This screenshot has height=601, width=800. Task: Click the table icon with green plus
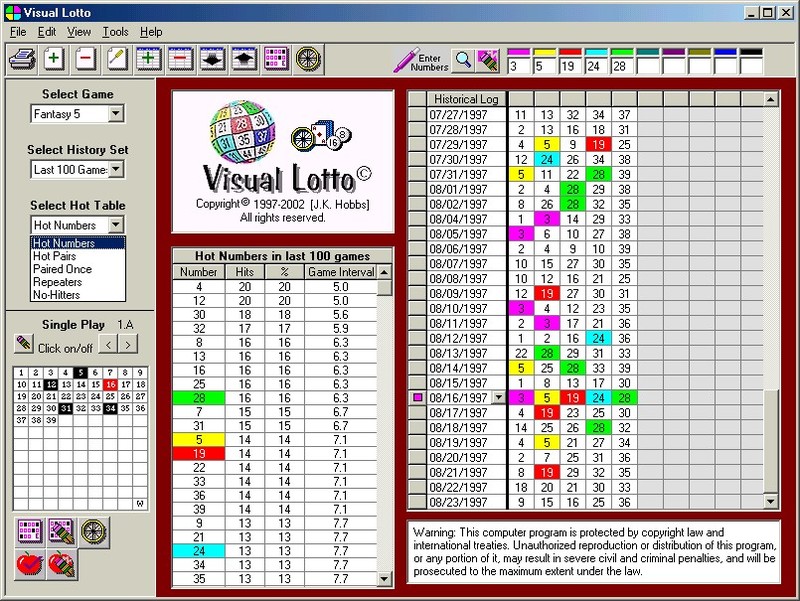pos(148,59)
